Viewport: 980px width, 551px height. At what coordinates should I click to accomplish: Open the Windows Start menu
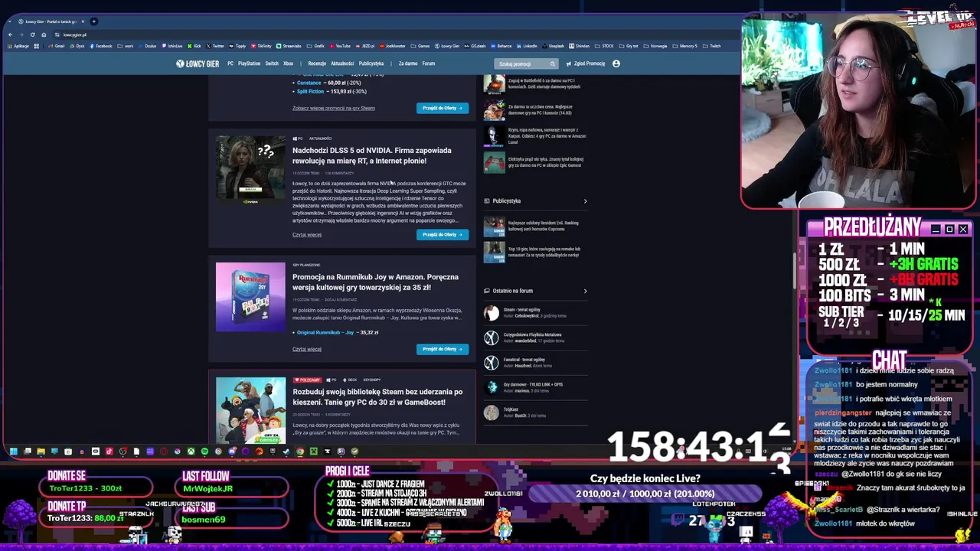(14, 452)
